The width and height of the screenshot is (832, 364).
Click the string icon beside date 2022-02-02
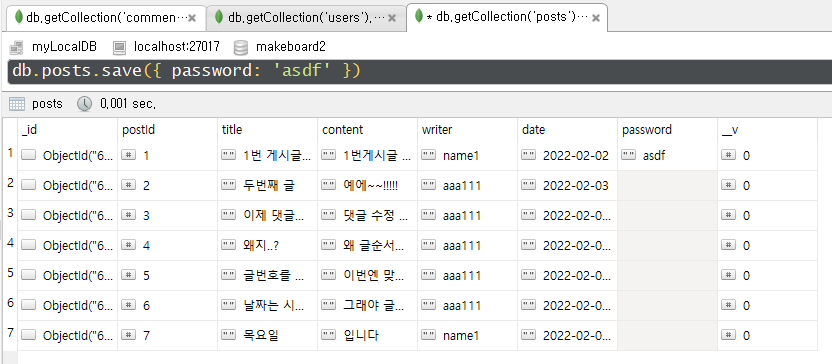pos(529,155)
